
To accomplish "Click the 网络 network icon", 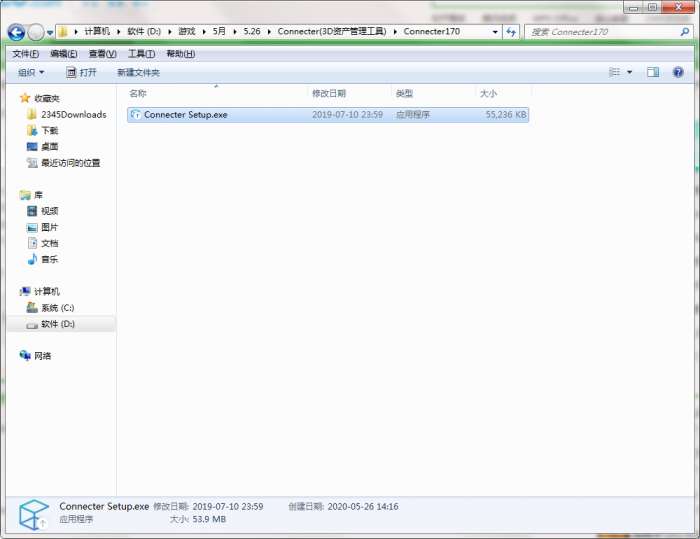I will (25, 355).
